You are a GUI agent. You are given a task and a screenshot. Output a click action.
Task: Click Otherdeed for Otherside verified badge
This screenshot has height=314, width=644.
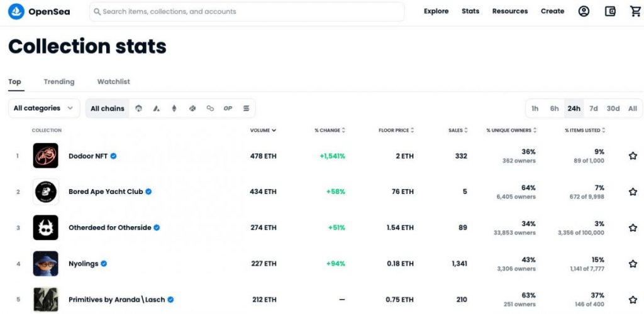point(157,227)
